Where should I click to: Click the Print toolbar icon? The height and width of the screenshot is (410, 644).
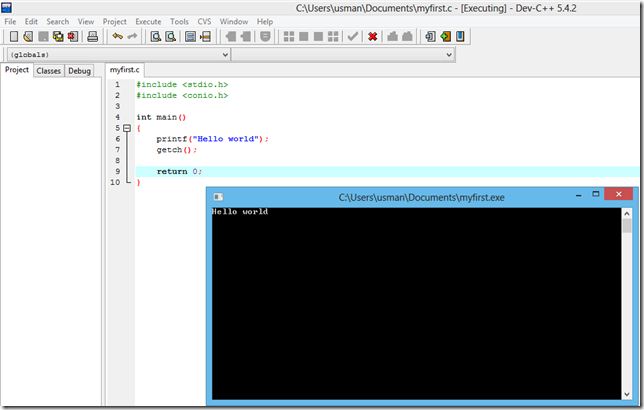coord(92,37)
